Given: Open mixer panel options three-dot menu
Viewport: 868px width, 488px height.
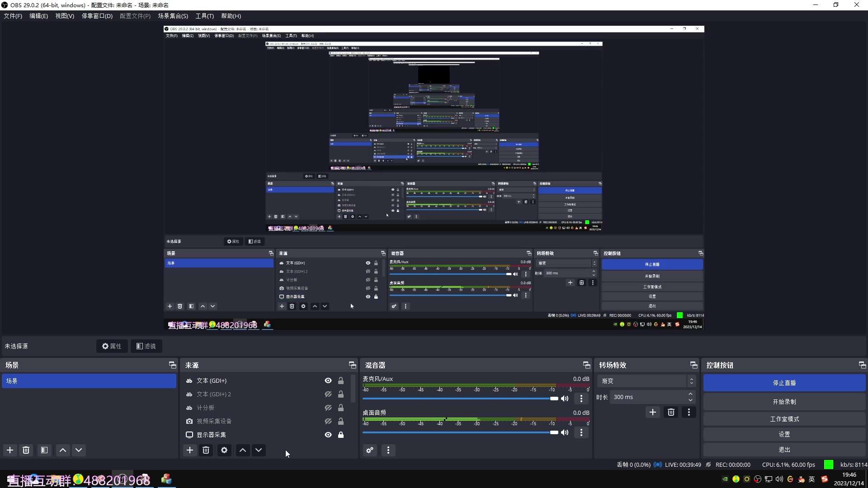Looking at the screenshot, I should click(388, 450).
